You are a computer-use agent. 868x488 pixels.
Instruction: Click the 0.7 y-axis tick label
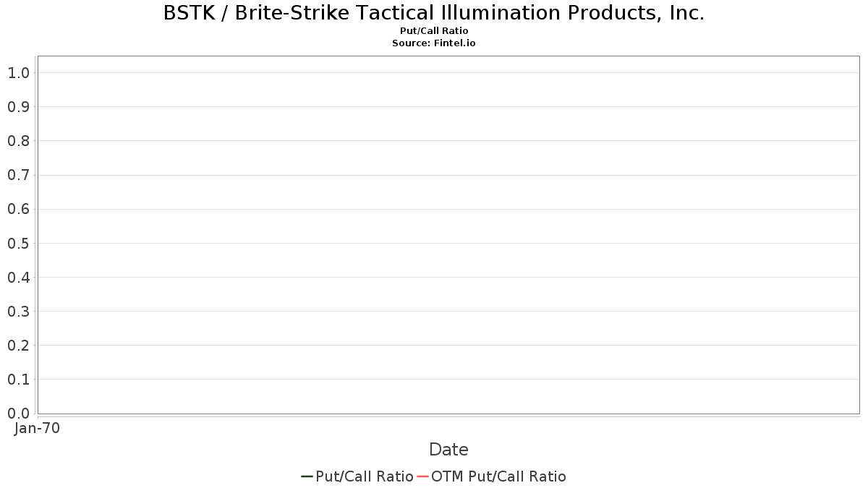click(19, 175)
